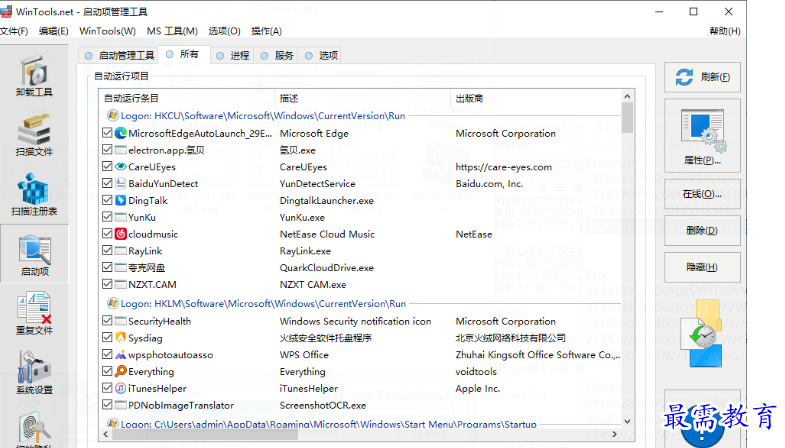
Task: Click the 隐藏(H) hide button
Action: 702,267
